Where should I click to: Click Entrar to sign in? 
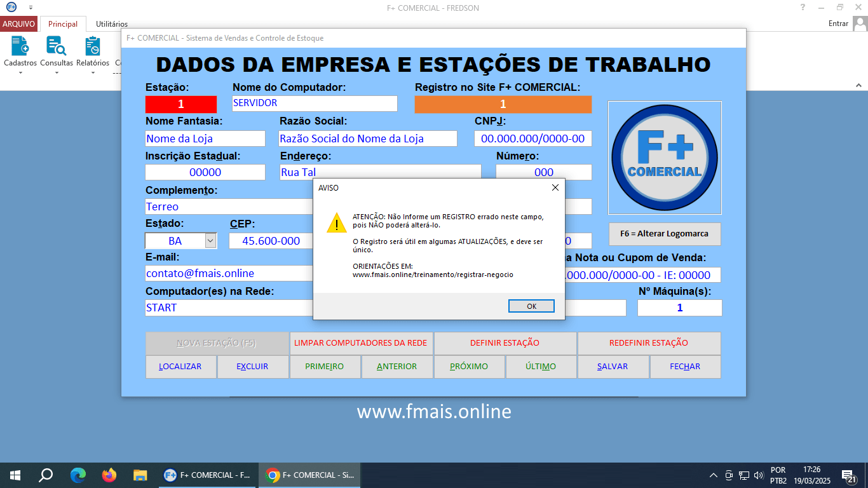pos(838,24)
